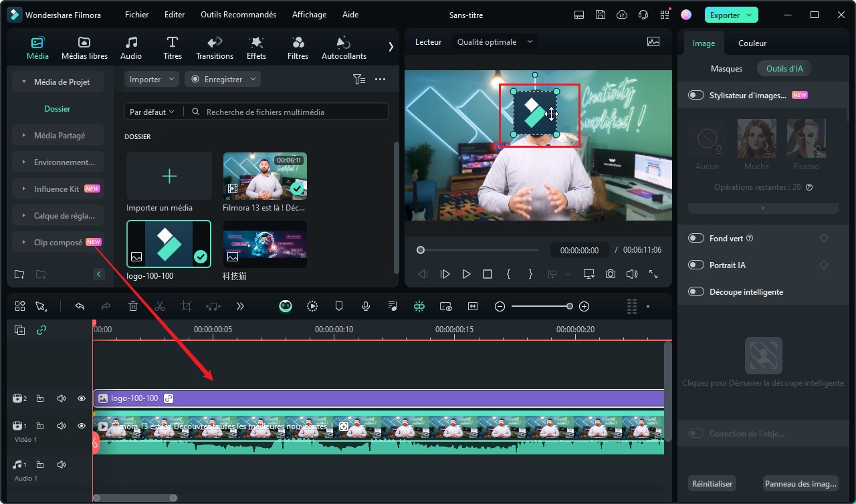Image resolution: width=856 pixels, height=504 pixels.
Task: Open the Titres tab
Action: [173, 48]
